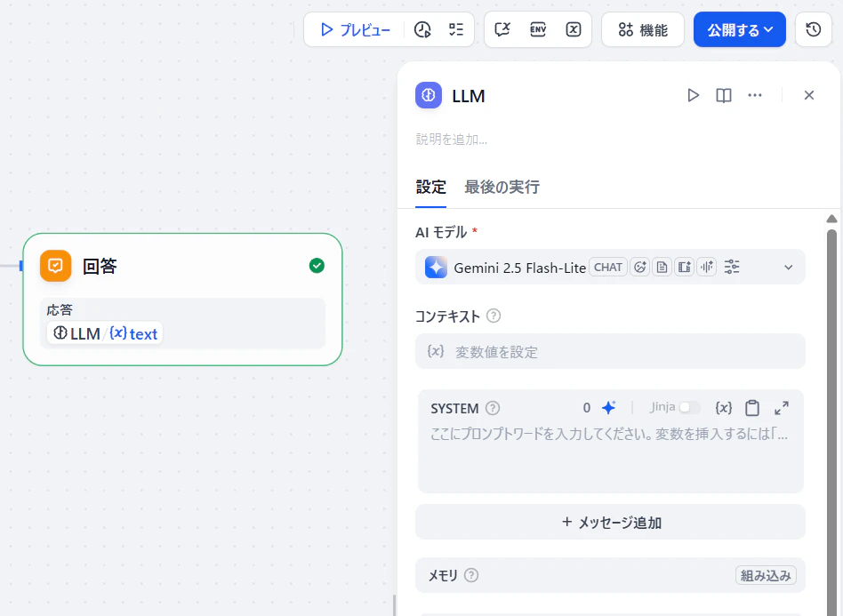
Task: Insert variable with {x} icon in SYSTEM
Action: 723,408
